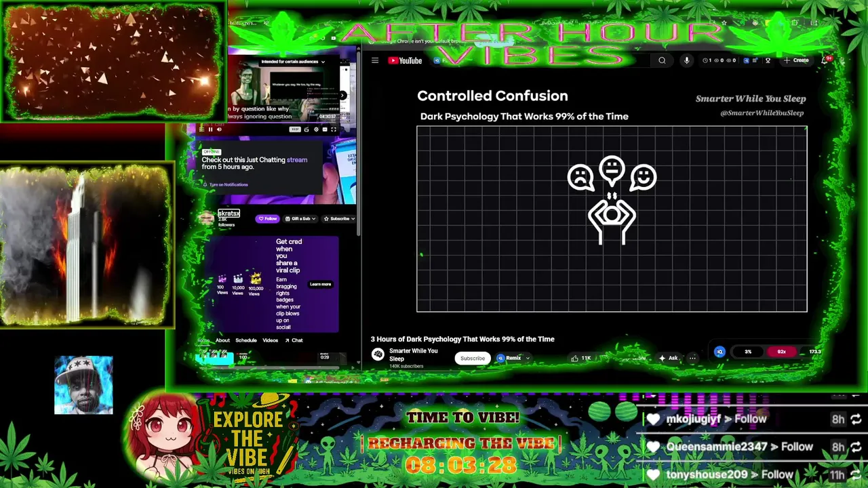Mute the Twitch player volume icon

click(x=219, y=129)
